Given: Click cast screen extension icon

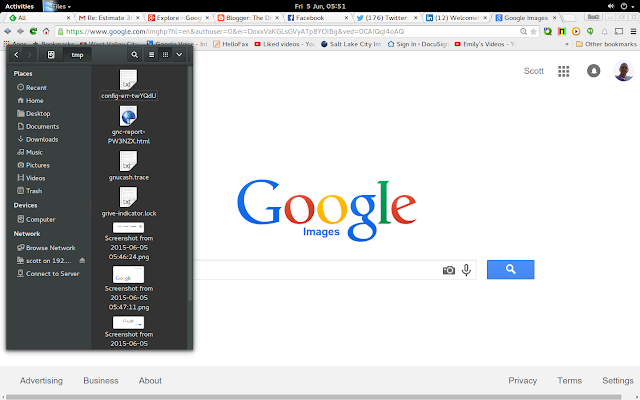Looking at the screenshot, I should [619, 31].
